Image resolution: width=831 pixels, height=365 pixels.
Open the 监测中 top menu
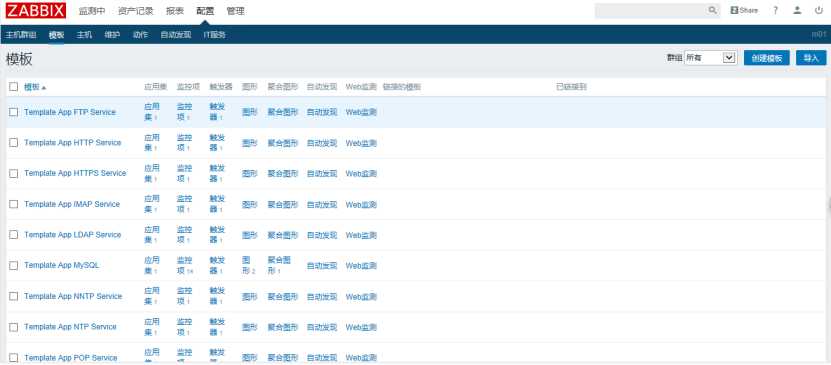point(92,11)
